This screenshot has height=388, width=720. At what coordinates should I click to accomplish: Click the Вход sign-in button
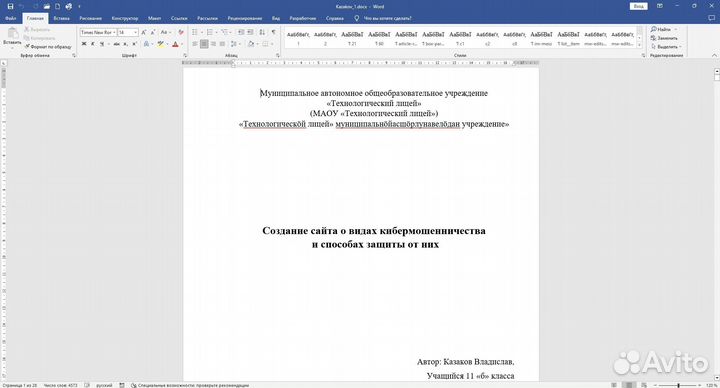tap(638, 6)
